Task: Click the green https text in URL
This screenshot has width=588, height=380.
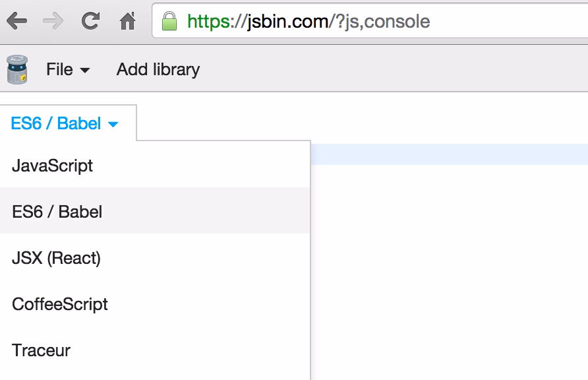Action: [210, 21]
